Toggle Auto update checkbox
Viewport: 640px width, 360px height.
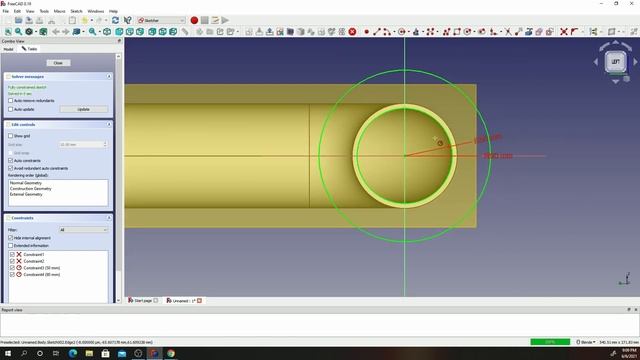pyautogui.click(x=11, y=109)
